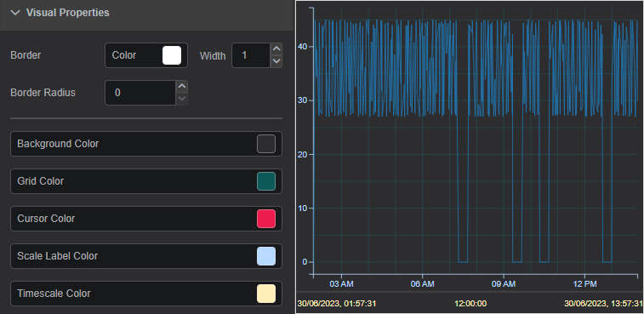Viewport: 644px width, 314px height.
Task: Click the 10 value on Y axis
Action: click(x=302, y=208)
